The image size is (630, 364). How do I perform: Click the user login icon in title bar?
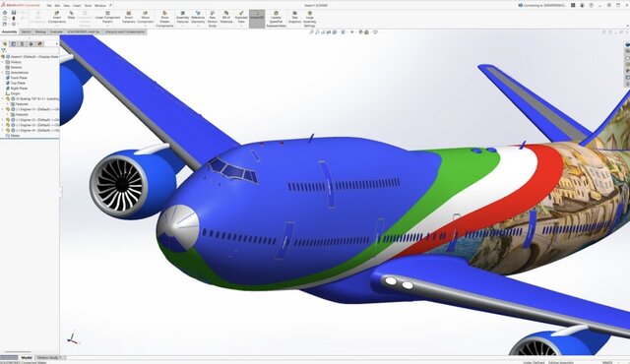click(582, 5)
